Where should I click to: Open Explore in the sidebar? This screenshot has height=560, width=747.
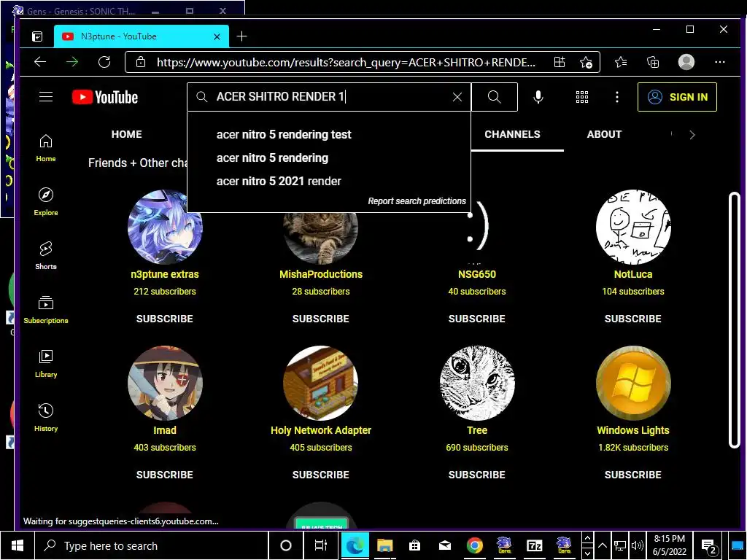[x=46, y=202]
